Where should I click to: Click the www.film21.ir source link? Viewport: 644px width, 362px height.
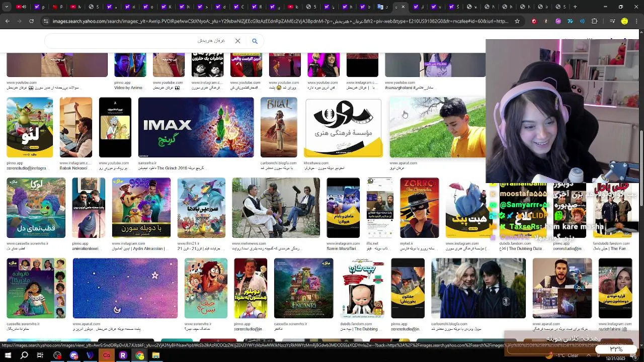pos(189,243)
